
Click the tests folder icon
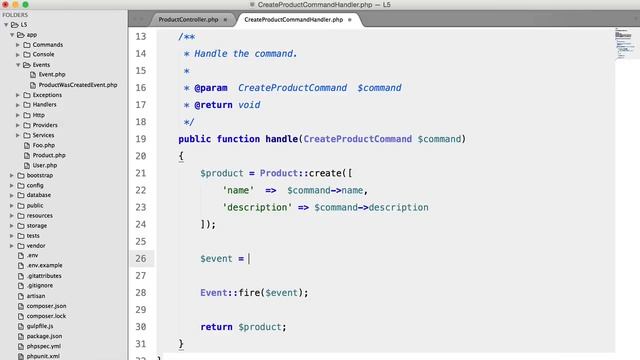[21, 236]
